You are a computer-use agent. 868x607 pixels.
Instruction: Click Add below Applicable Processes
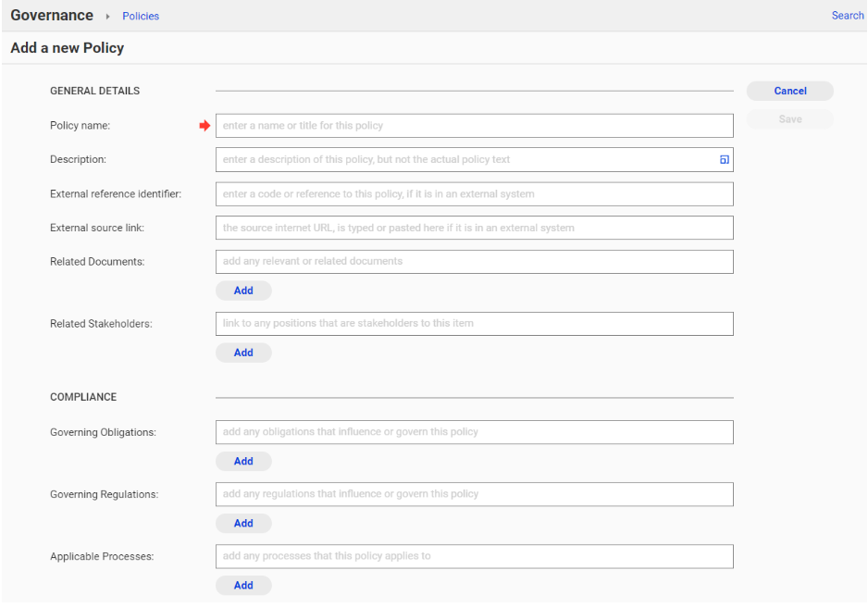(x=243, y=585)
